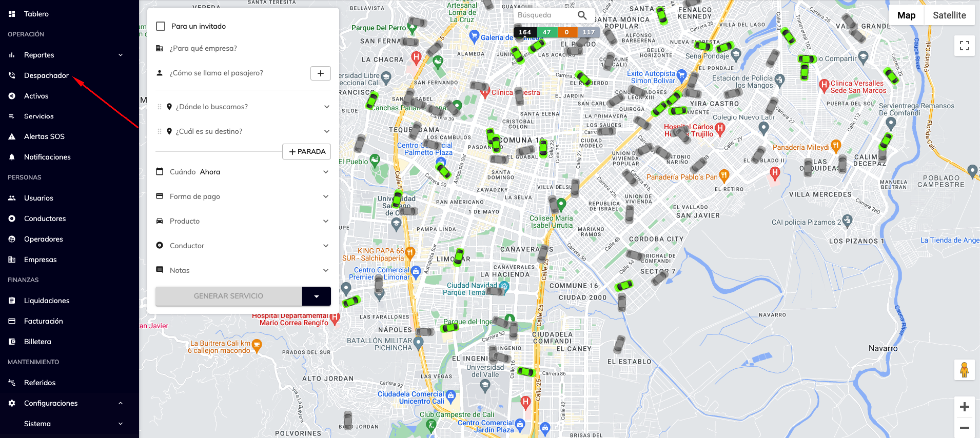Click the Configuraciones gear icon
Screen dimensions: 980x438
pos(12,403)
